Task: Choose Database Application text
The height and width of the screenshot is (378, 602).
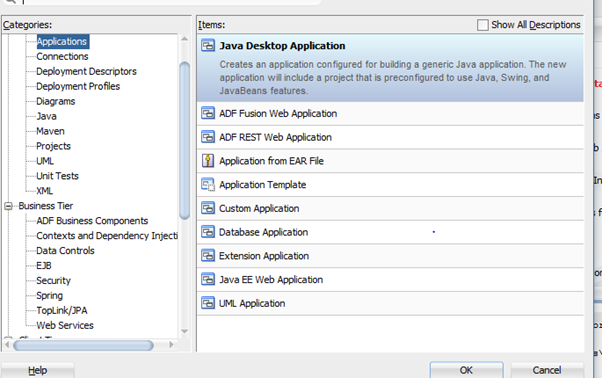Action: click(263, 233)
